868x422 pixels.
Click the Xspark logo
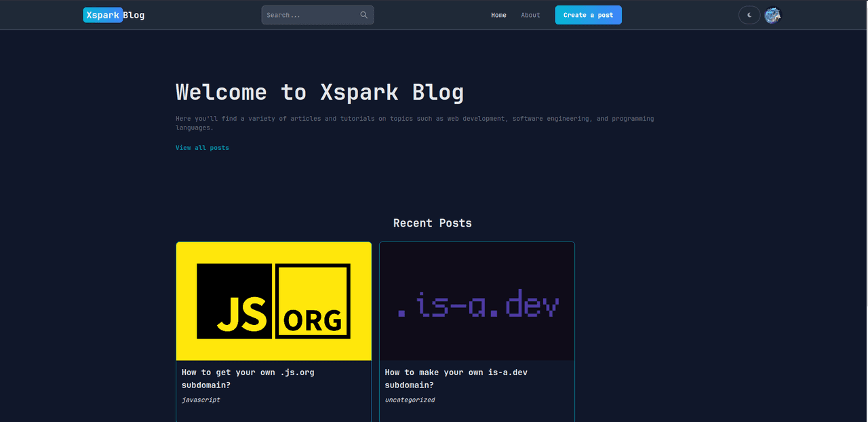[102, 14]
